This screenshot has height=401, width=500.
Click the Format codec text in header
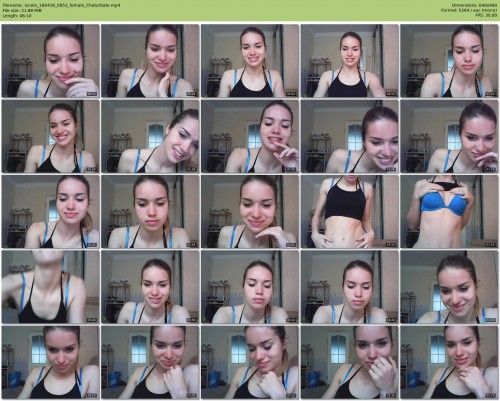tap(469, 10)
